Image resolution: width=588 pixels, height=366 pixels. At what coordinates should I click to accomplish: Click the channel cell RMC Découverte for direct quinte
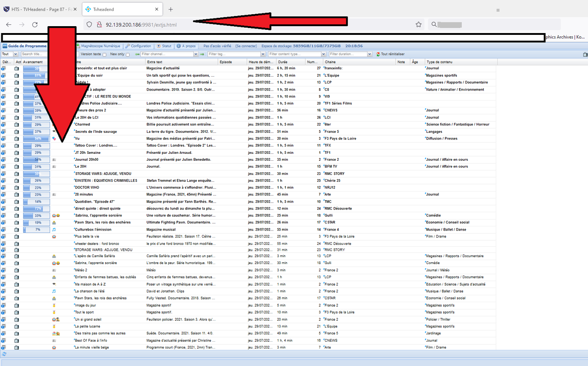(x=338, y=208)
